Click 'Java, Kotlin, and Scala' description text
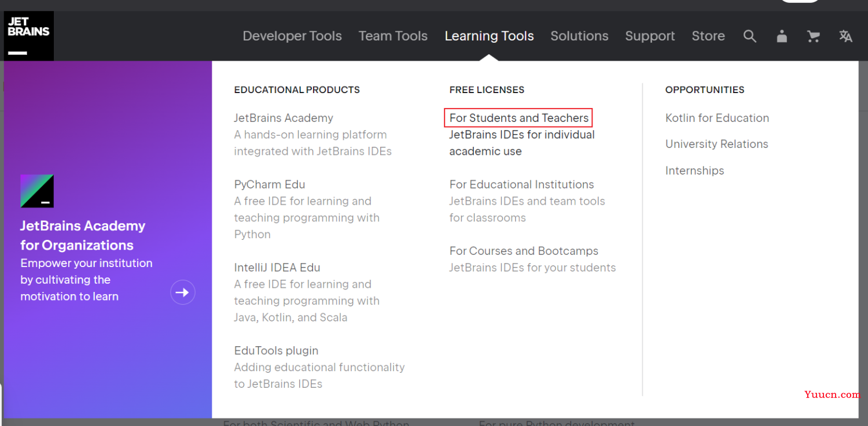 (x=290, y=317)
